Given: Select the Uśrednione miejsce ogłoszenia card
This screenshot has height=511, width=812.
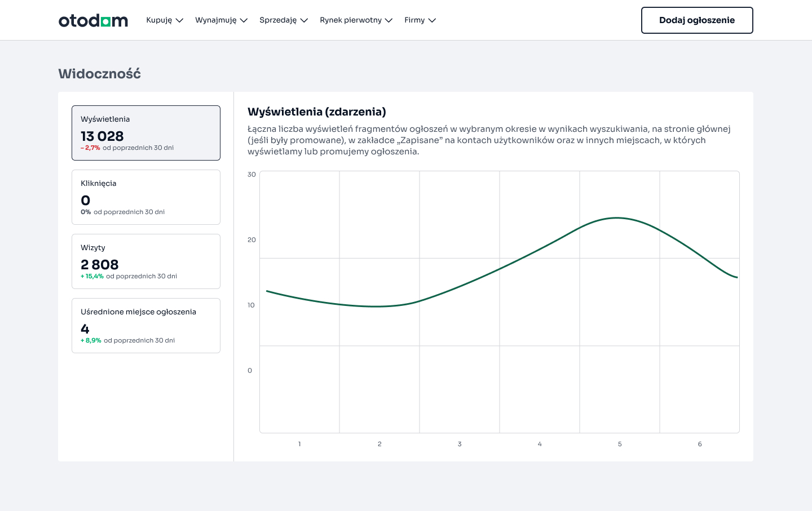Looking at the screenshot, I should point(145,325).
